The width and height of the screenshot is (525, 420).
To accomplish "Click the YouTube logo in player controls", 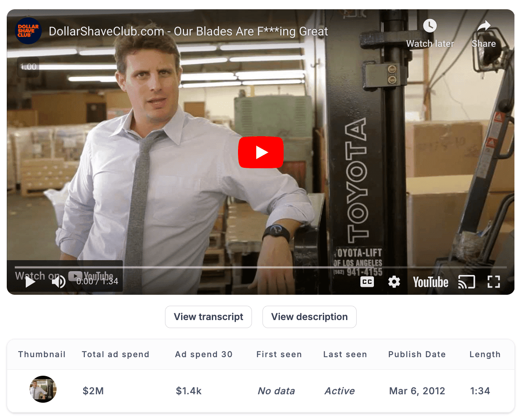I will tap(430, 282).
